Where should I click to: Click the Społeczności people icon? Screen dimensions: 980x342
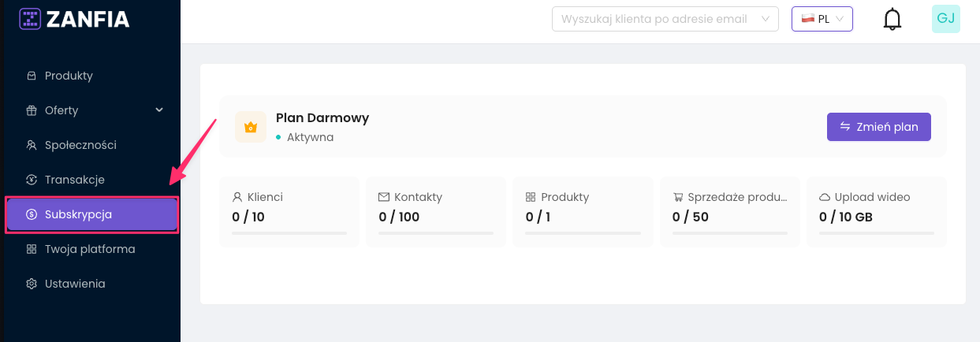tap(32, 145)
